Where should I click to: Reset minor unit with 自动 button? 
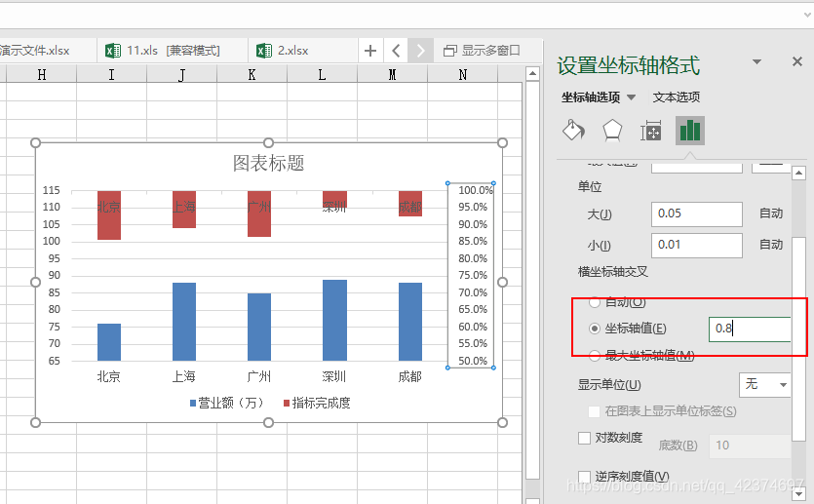pos(771,245)
